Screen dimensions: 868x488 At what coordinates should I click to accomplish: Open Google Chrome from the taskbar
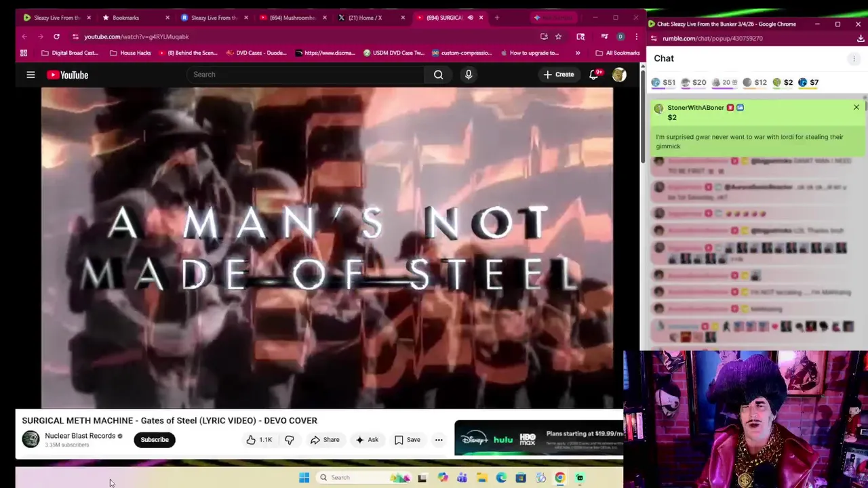560,478
